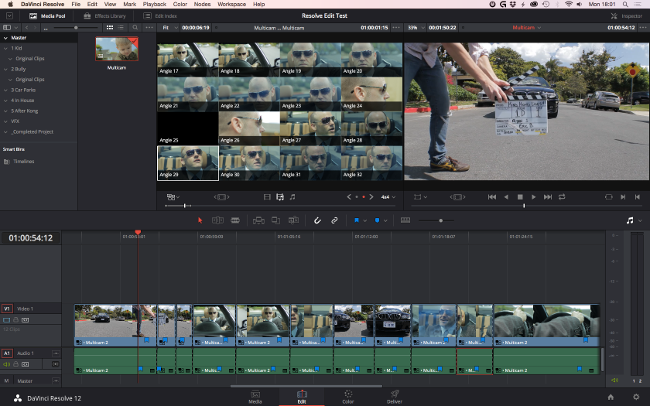Lock the Video 1 track

click(16, 320)
